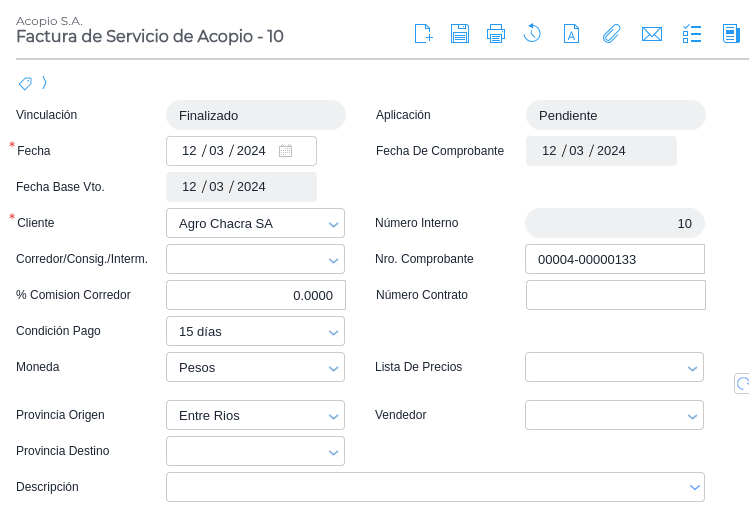The height and width of the screenshot is (505, 749).
Task: Print the invoice using the printer icon
Action: pos(496,34)
